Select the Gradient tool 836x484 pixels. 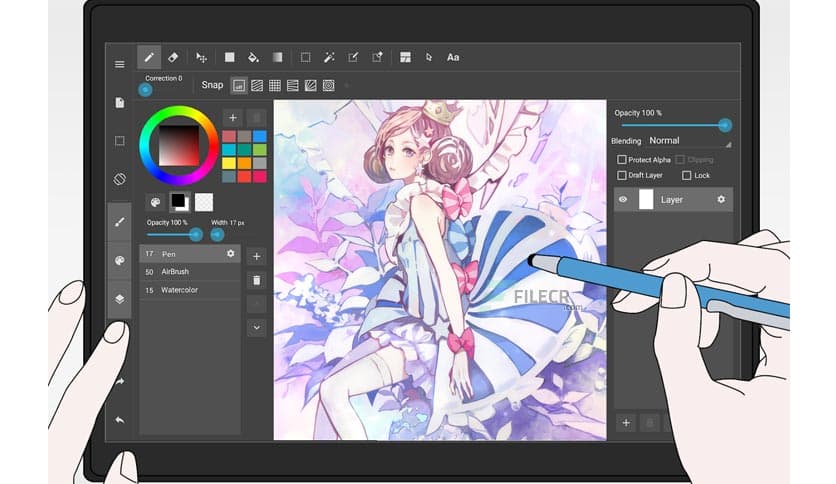pos(277,57)
